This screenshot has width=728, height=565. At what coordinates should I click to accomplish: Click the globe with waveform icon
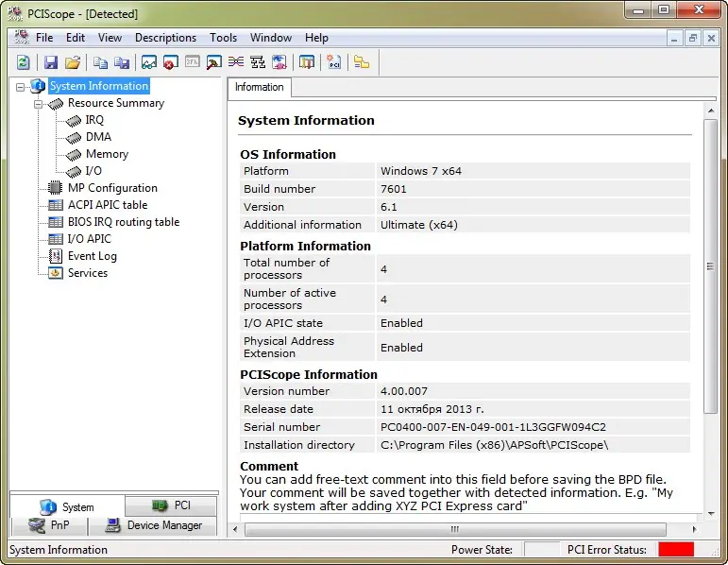click(279, 62)
